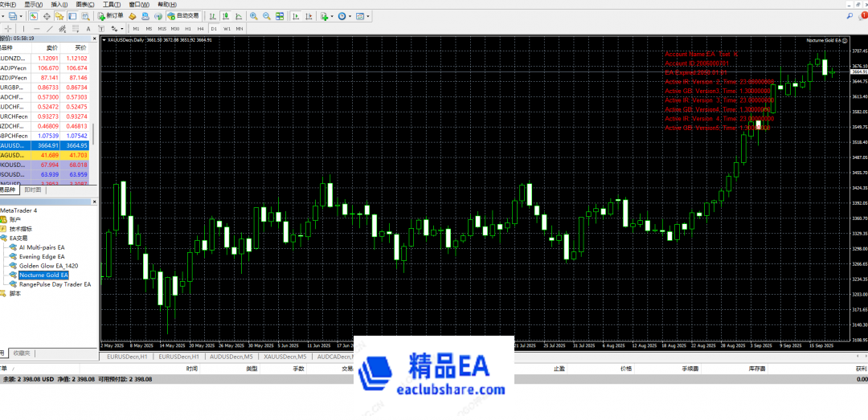
Task: Click the 新订单 new order button
Action: (x=110, y=15)
